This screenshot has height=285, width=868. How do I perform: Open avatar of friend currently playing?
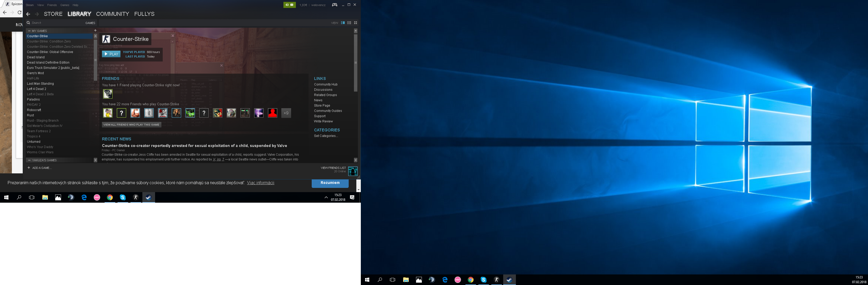click(x=108, y=94)
